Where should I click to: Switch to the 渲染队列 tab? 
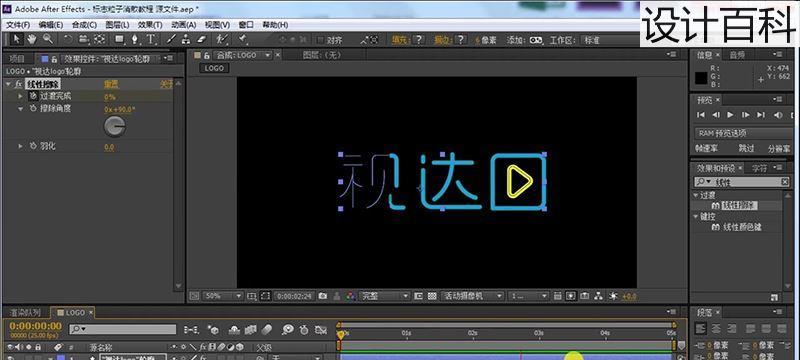25,312
